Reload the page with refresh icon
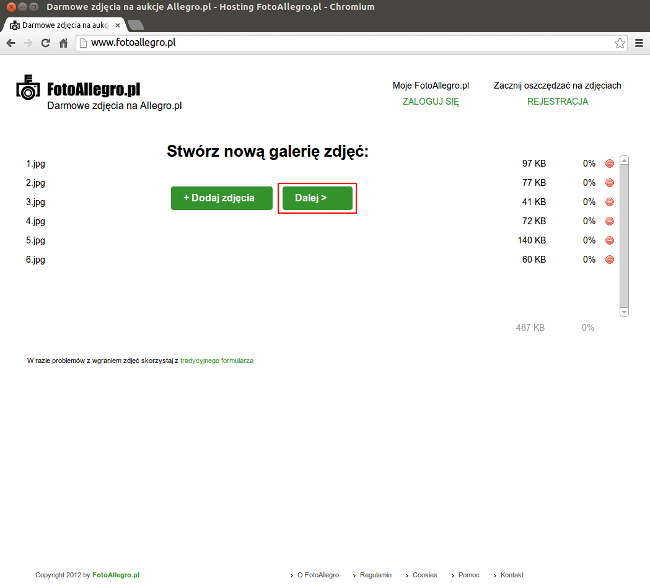The width and height of the screenshot is (650, 586). tap(46, 43)
